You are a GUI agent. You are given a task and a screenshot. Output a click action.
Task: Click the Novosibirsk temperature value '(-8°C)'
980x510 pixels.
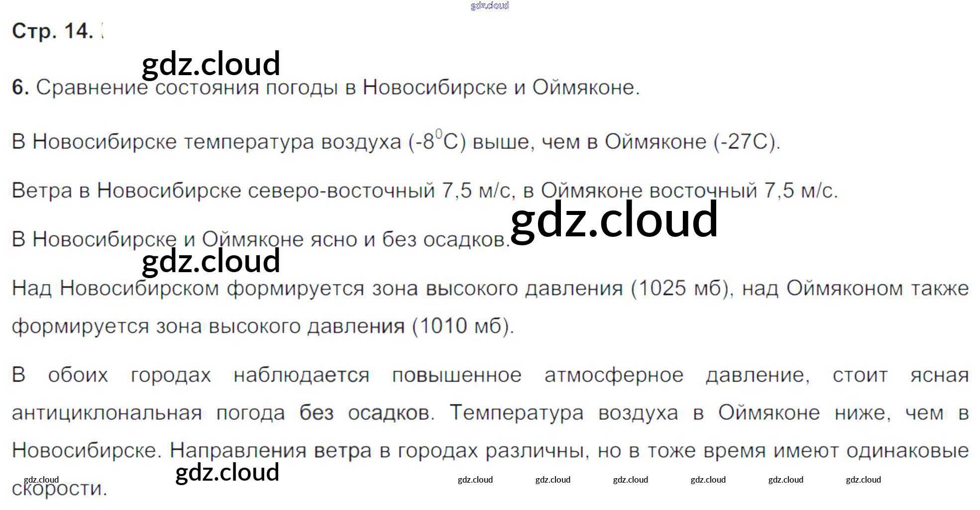pyautogui.click(x=436, y=142)
